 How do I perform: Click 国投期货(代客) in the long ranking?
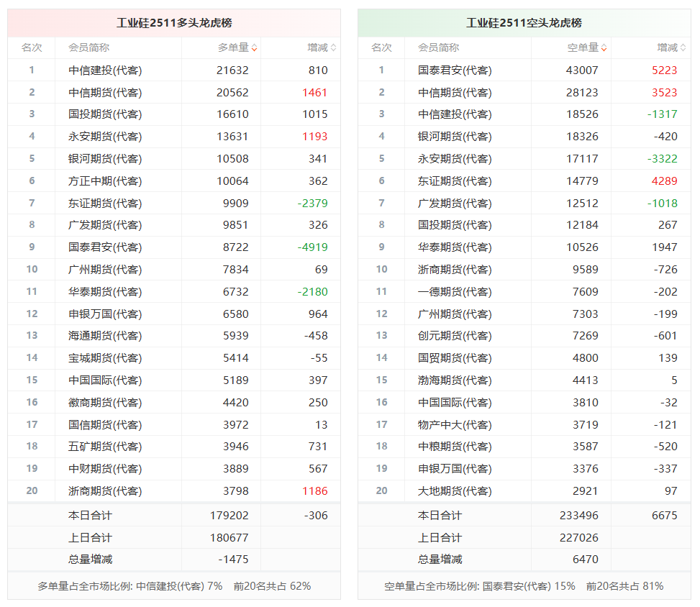click(105, 114)
